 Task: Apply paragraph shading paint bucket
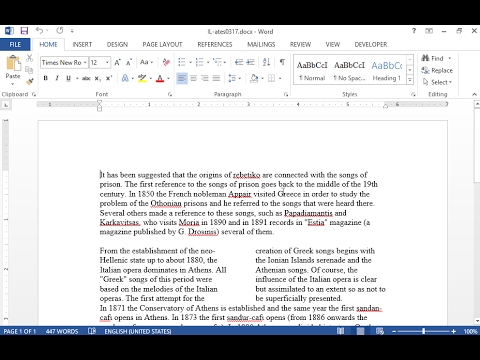point(254,78)
